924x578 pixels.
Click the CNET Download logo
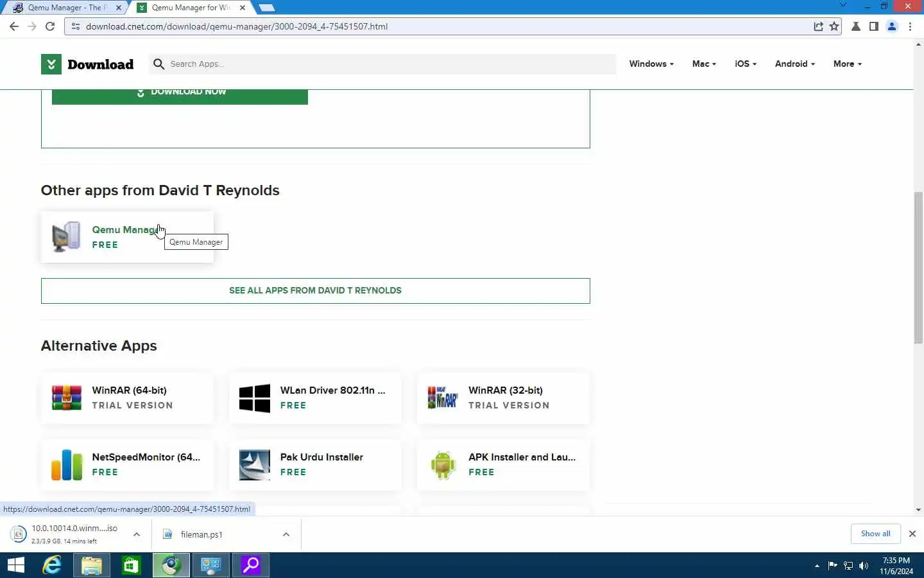(87, 64)
